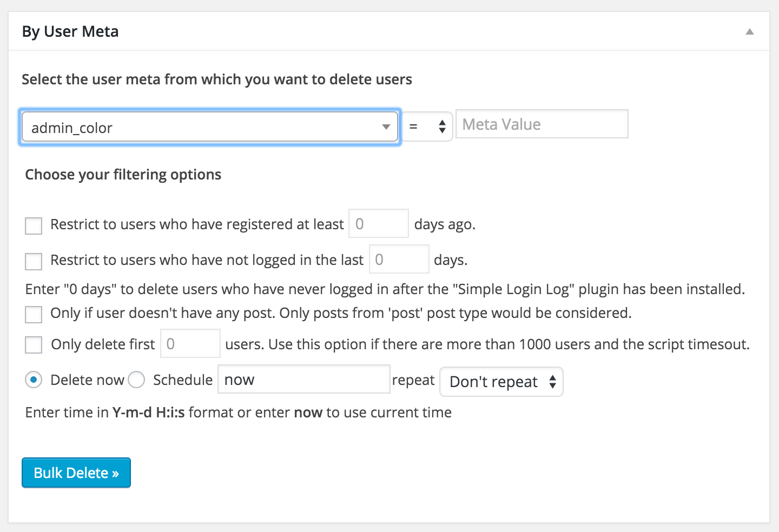Click the By User Meta heading
Image resolution: width=779 pixels, height=532 pixels.
tap(70, 31)
